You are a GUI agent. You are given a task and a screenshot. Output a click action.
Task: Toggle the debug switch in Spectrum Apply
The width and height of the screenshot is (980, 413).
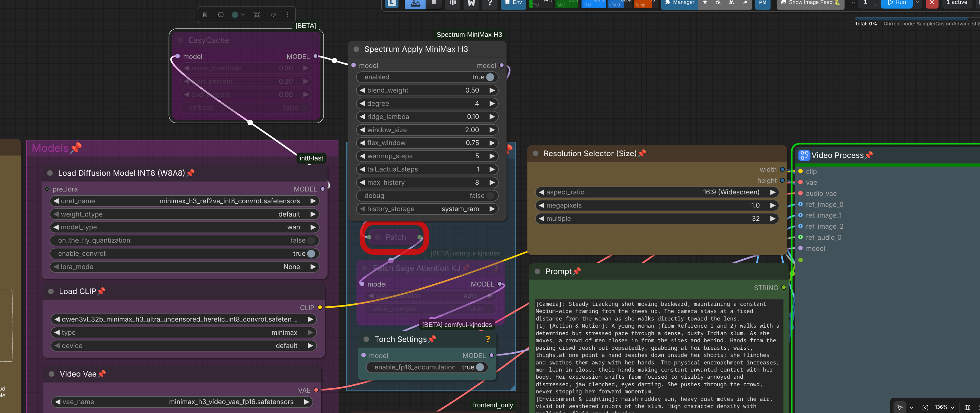tap(490, 196)
